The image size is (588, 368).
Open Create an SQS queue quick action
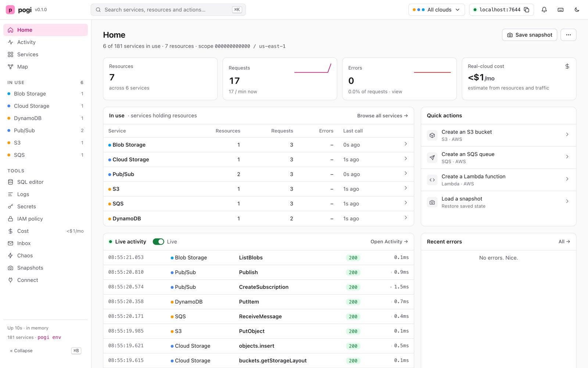(498, 158)
